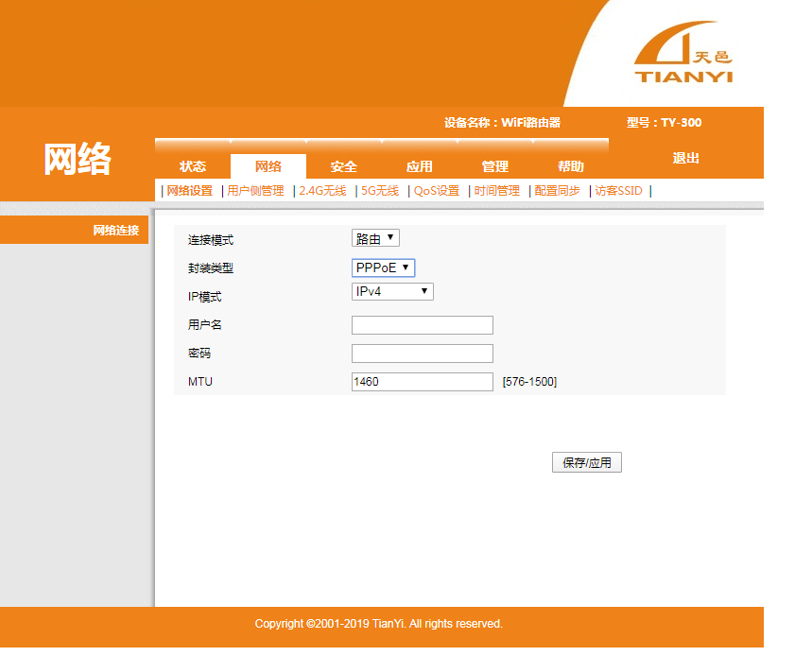Open the 状态 tab

tap(193, 166)
